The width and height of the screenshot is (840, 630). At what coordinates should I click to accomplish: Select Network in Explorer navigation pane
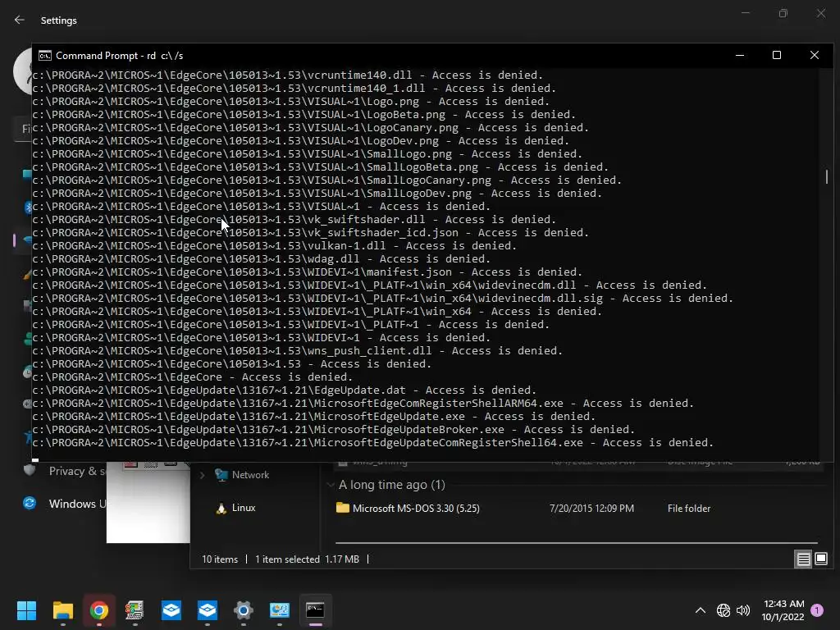pyautogui.click(x=250, y=475)
